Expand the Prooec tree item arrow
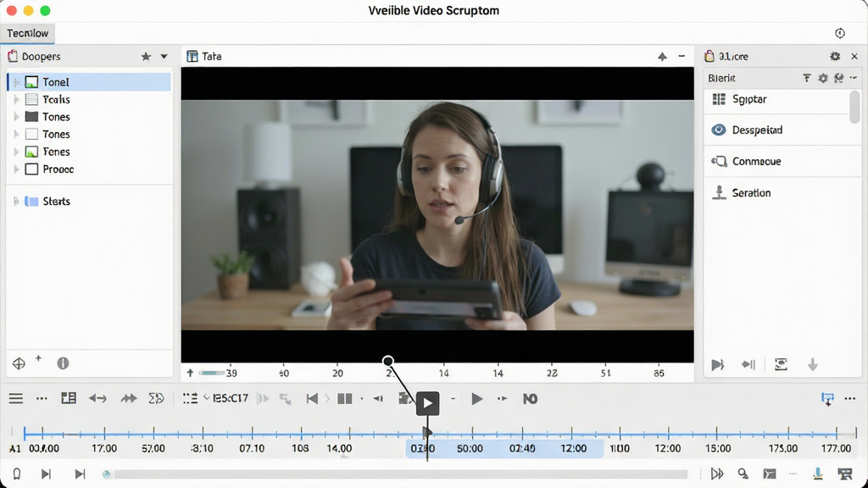868x488 pixels. coord(16,169)
